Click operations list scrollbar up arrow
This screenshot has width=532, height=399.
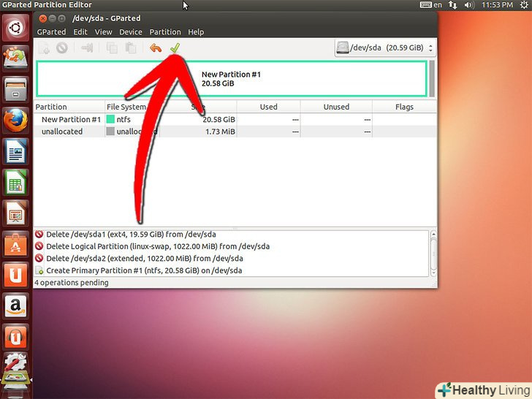tap(433, 235)
